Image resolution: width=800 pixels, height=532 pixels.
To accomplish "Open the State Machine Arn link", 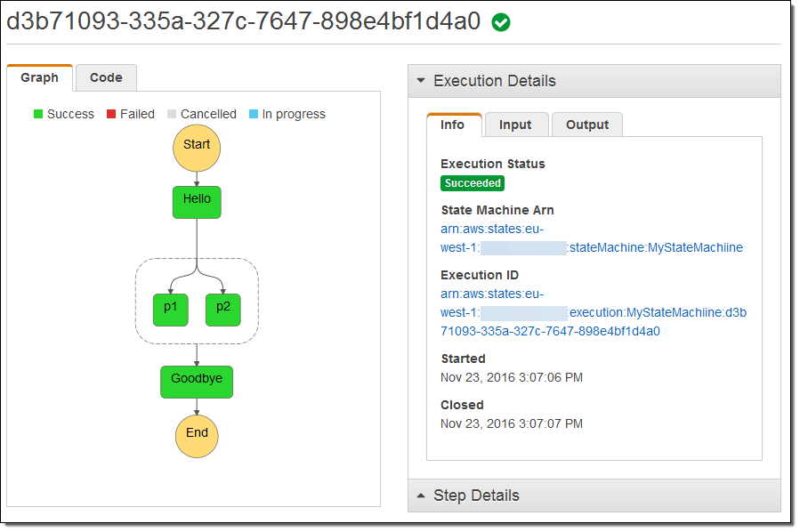I will pos(656,247).
